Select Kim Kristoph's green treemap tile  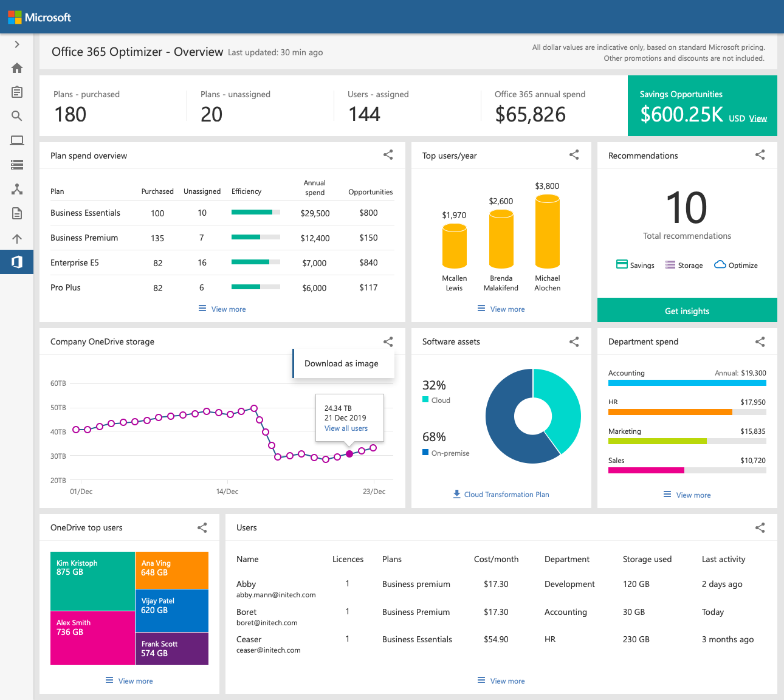[x=92, y=581]
